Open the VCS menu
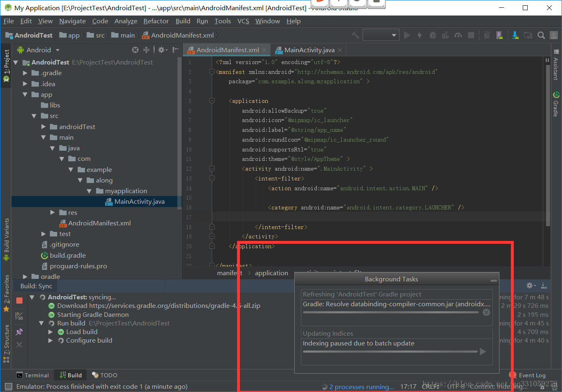The height and width of the screenshot is (392, 562). coord(243,21)
